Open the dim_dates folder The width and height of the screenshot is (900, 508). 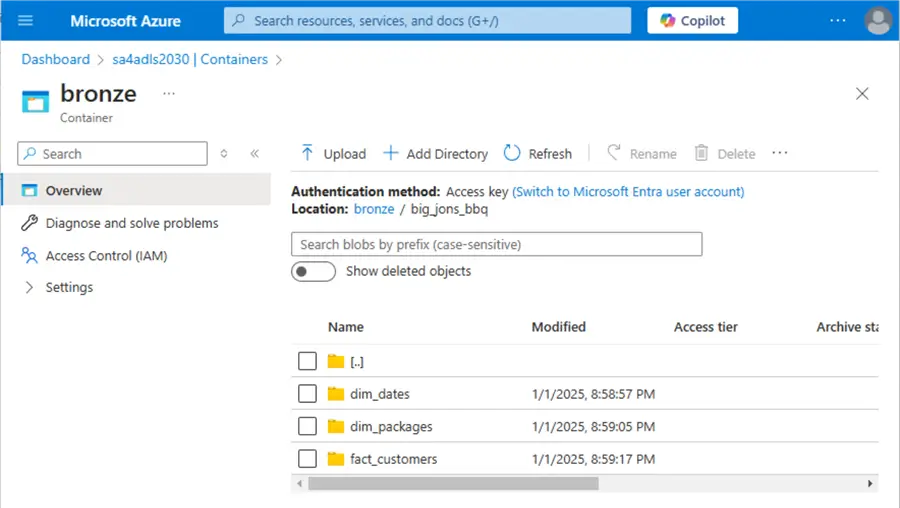point(380,394)
